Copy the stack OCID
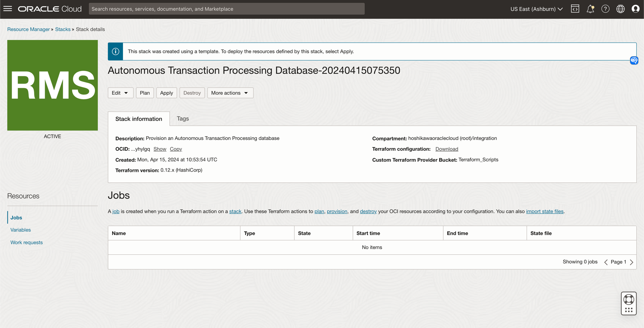The width and height of the screenshot is (644, 328). coord(176,149)
